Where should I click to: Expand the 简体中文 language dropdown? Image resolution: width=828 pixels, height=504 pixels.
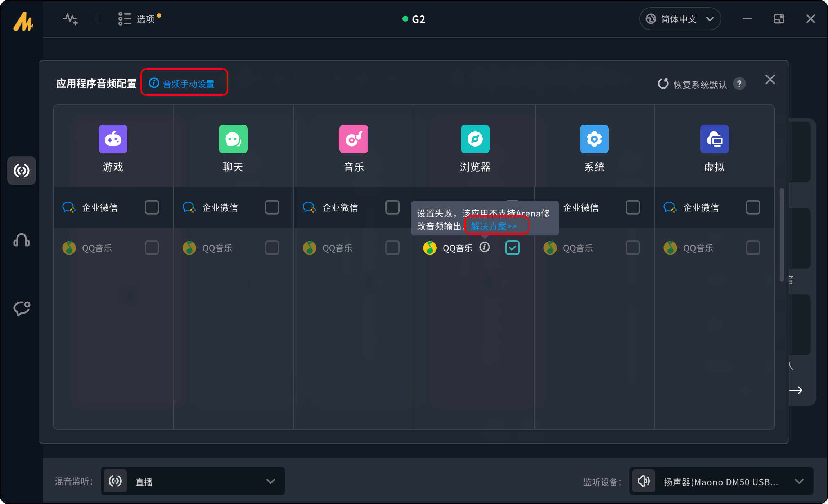click(680, 19)
